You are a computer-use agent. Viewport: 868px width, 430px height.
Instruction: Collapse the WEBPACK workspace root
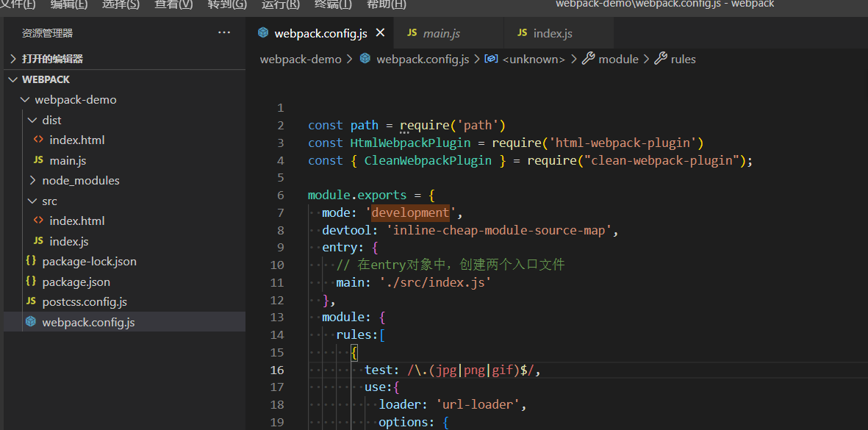click(x=124, y=79)
